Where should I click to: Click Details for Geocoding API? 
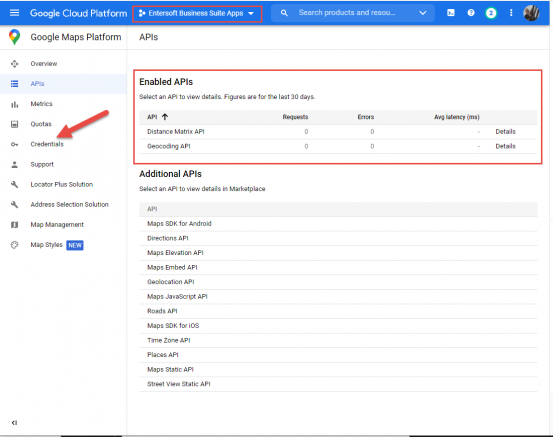click(x=505, y=146)
